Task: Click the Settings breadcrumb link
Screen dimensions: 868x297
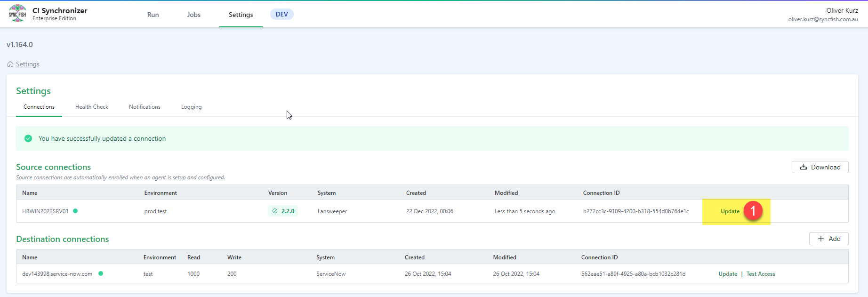Action: coord(28,64)
